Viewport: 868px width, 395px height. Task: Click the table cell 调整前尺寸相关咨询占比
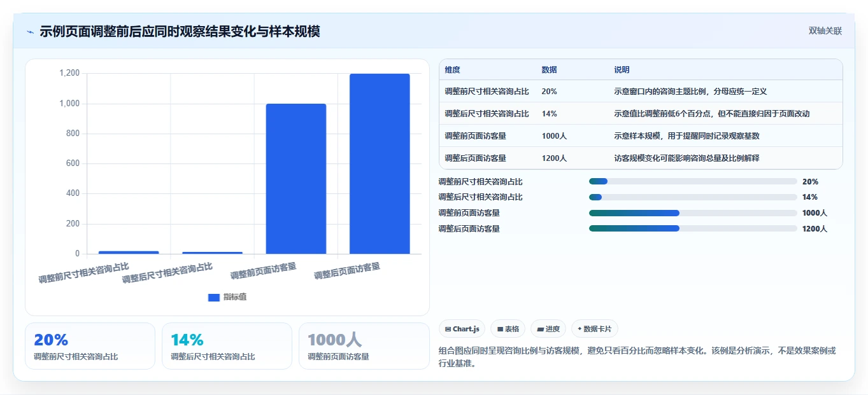coord(487,92)
